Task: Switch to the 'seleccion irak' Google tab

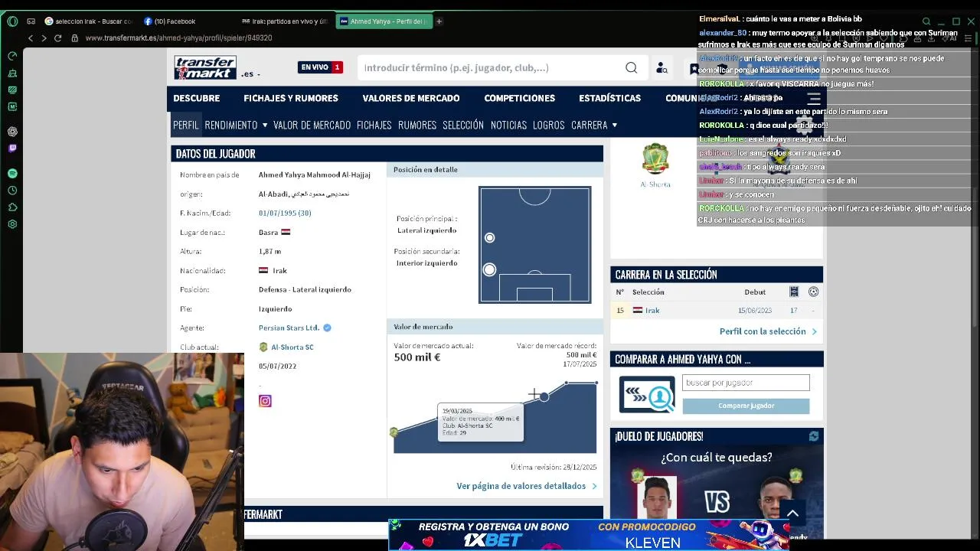Action: [88, 21]
